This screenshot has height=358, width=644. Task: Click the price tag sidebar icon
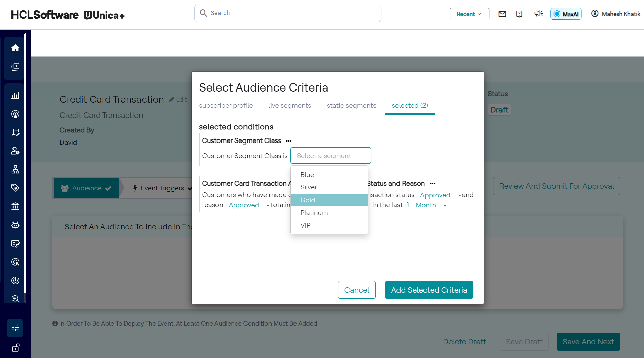(x=15, y=188)
